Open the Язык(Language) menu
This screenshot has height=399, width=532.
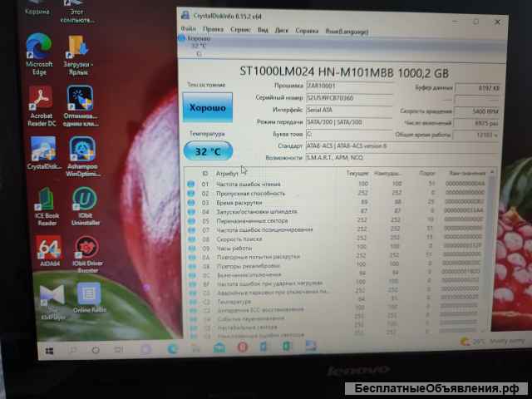click(347, 32)
